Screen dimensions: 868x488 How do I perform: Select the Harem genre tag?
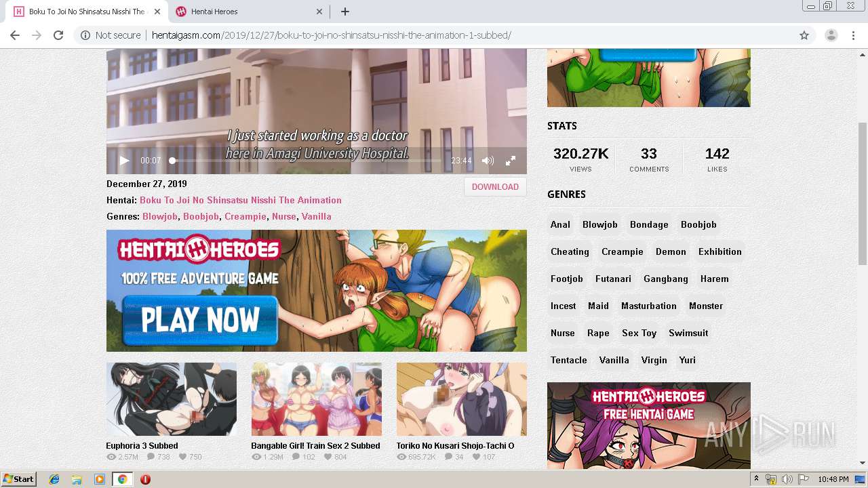pyautogui.click(x=715, y=279)
